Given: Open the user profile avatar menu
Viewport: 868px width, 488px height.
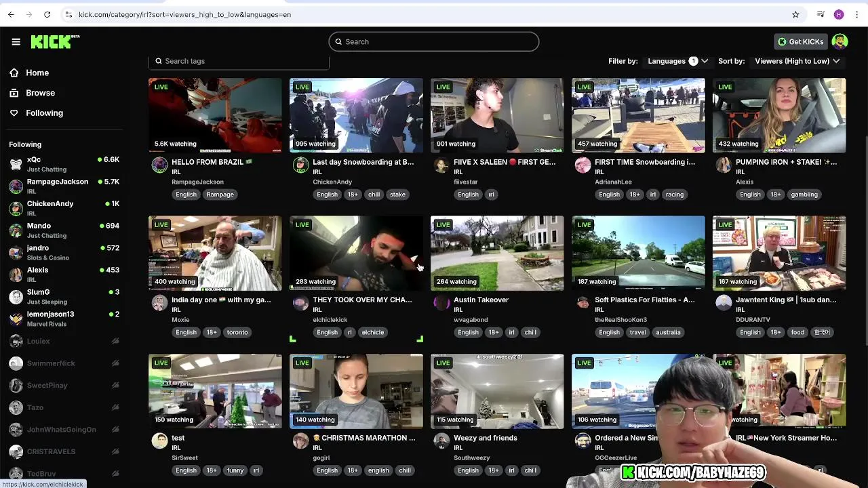Looking at the screenshot, I should (840, 42).
